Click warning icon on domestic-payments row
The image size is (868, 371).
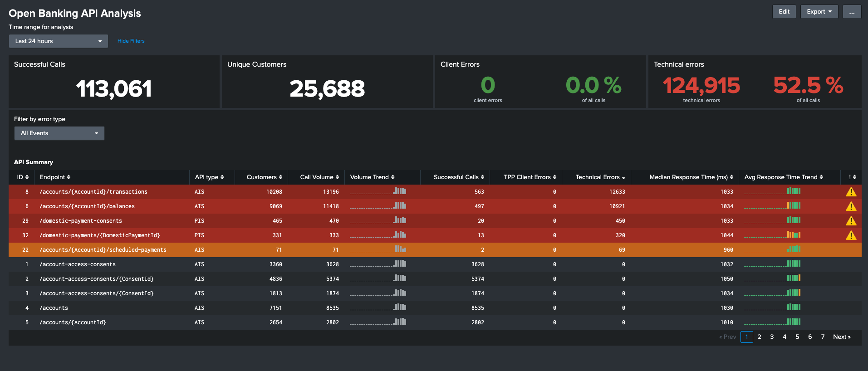(851, 235)
